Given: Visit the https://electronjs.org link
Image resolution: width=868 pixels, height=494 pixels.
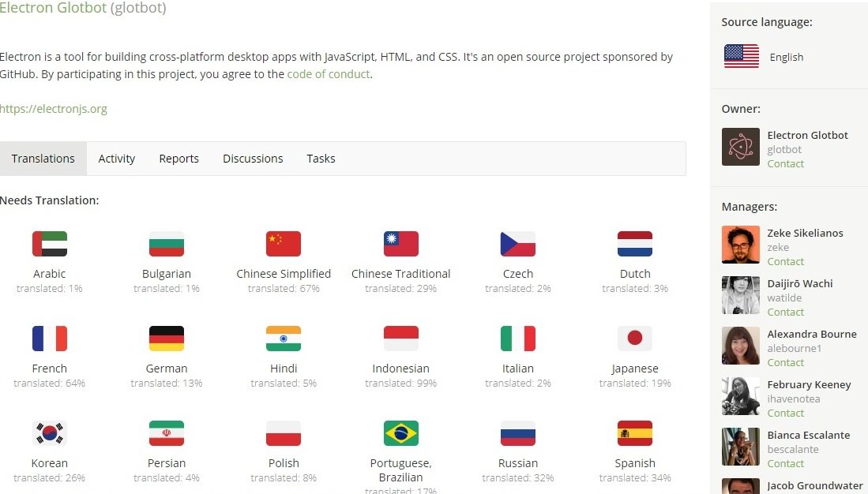Looking at the screenshot, I should (x=54, y=109).
